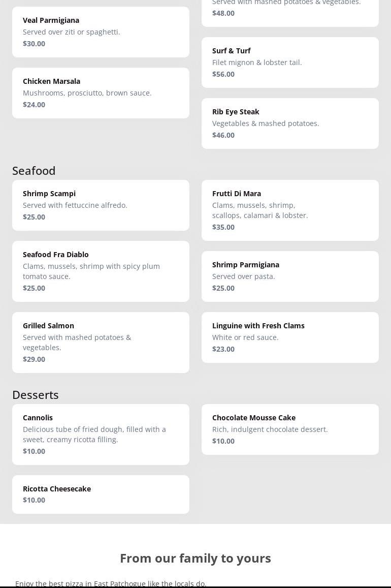
Task: Click the Desserts section heading
Action: [x=36, y=395]
